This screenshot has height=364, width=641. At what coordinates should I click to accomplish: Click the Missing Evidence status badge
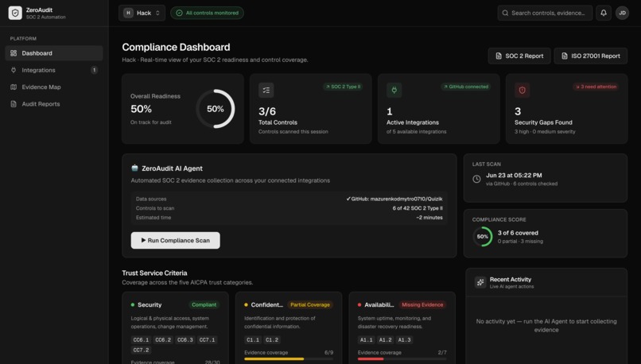(422, 304)
